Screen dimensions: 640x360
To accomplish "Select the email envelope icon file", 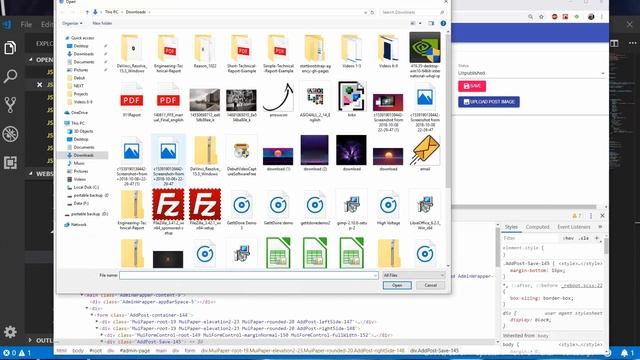I will [x=425, y=154].
